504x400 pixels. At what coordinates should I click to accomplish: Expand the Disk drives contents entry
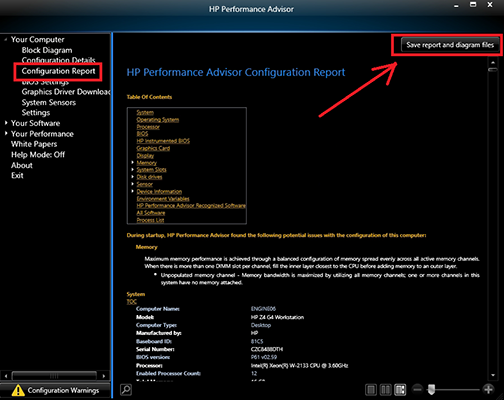pyautogui.click(x=133, y=177)
